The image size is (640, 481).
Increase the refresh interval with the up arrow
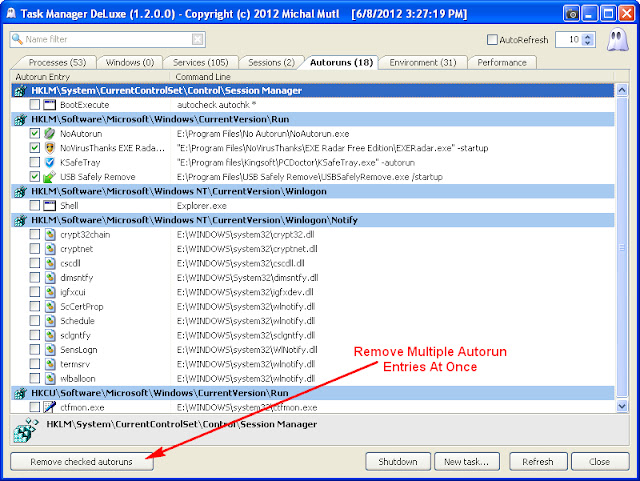[588, 36]
